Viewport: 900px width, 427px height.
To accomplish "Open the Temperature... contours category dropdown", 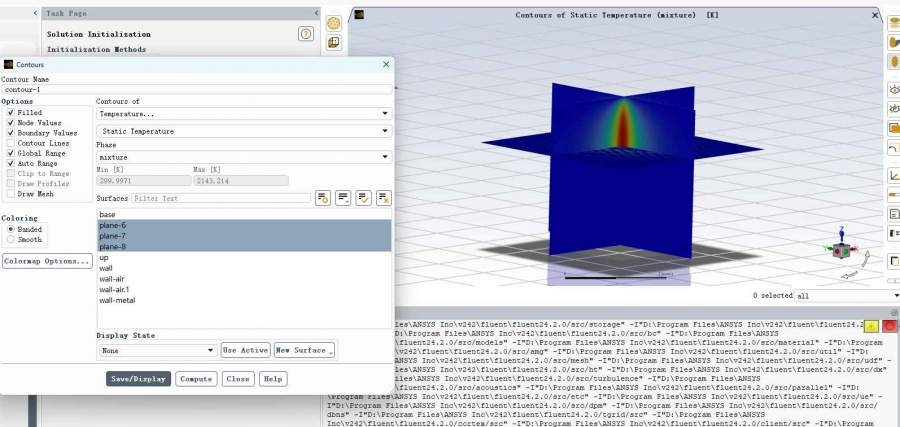I will (242, 114).
